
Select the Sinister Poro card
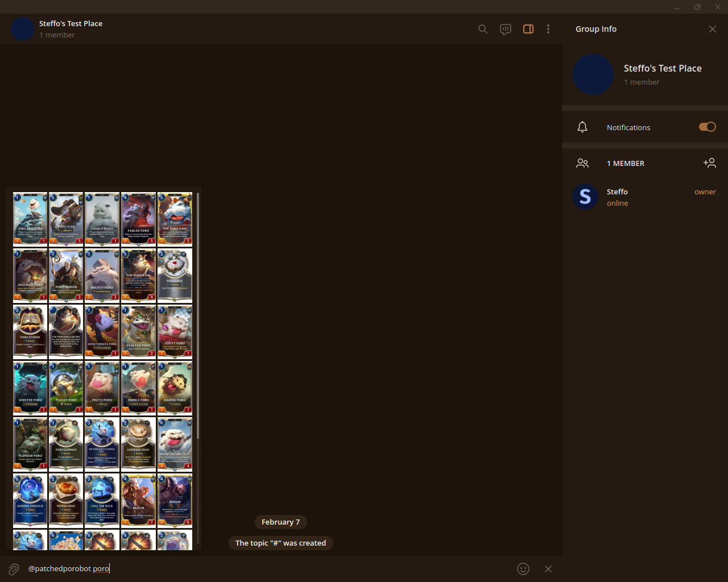click(x=30, y=388)
